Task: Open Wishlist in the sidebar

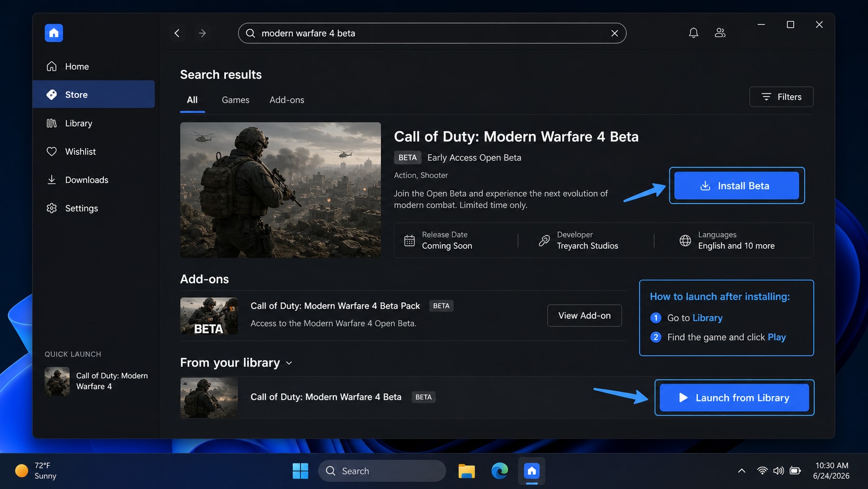Action: pos(94,151)
